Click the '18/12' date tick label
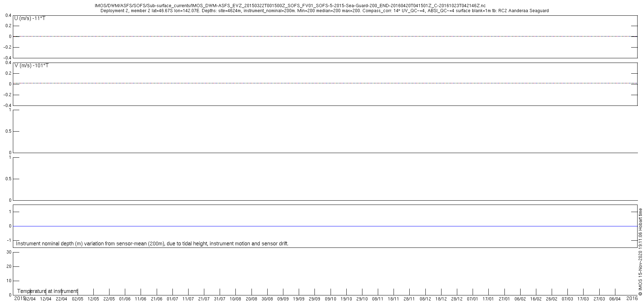Screen dimensions: 644x304 click(441, 299)
